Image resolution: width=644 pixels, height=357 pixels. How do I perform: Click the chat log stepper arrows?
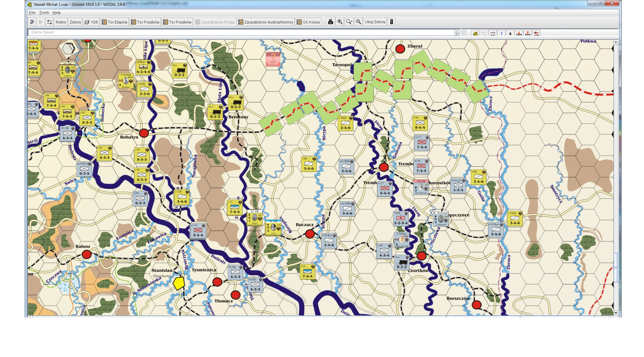457,32
